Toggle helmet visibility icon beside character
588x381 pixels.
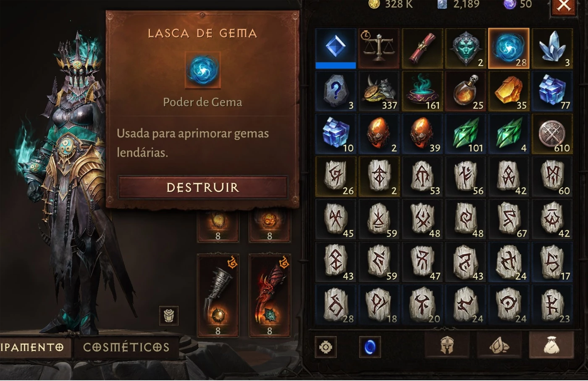pyautogui.click(x=169, y=316)
